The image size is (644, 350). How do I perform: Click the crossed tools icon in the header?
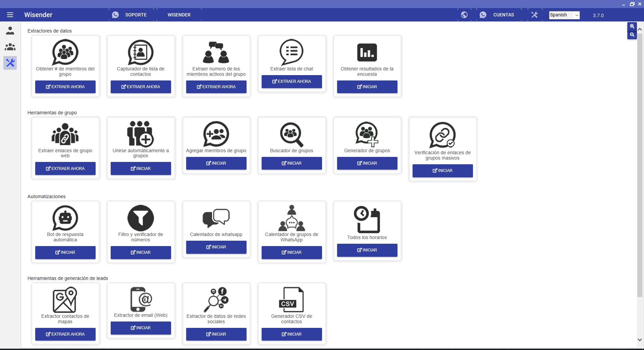tap(535, 15)
